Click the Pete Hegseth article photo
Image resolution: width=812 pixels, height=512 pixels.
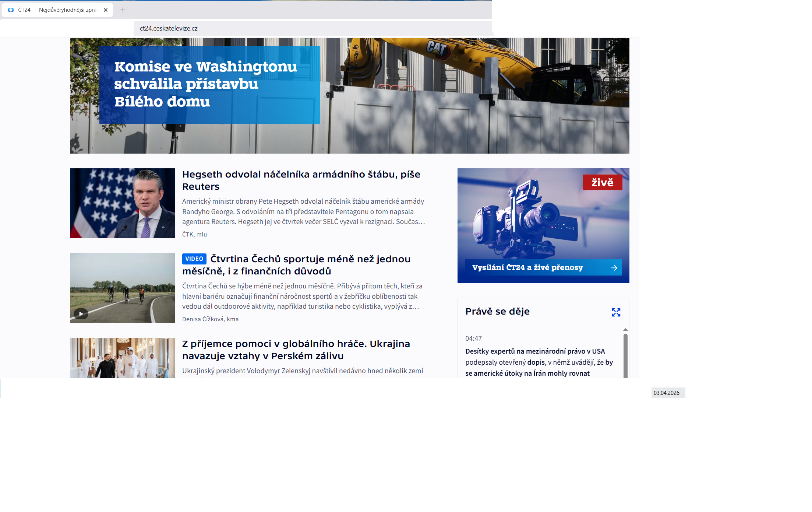[x=122, y=203]
